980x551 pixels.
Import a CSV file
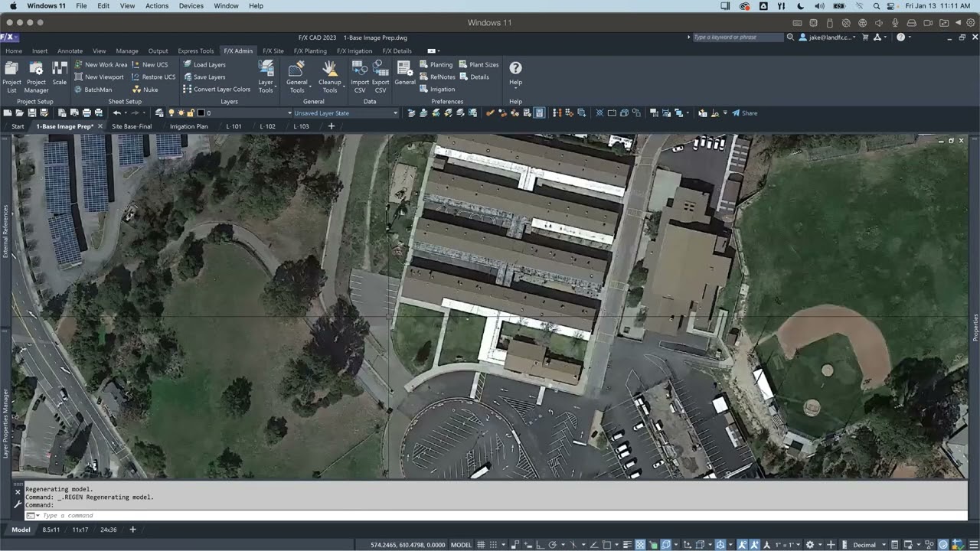(x=360, y=77)
